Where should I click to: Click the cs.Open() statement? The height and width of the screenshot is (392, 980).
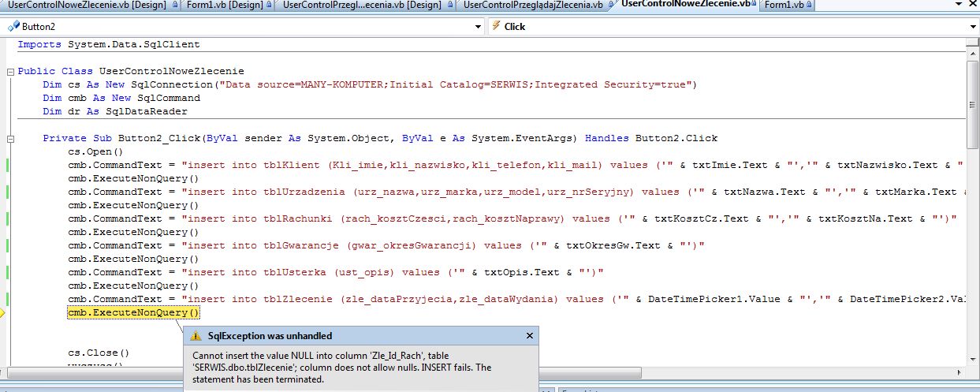coord(96,151)
